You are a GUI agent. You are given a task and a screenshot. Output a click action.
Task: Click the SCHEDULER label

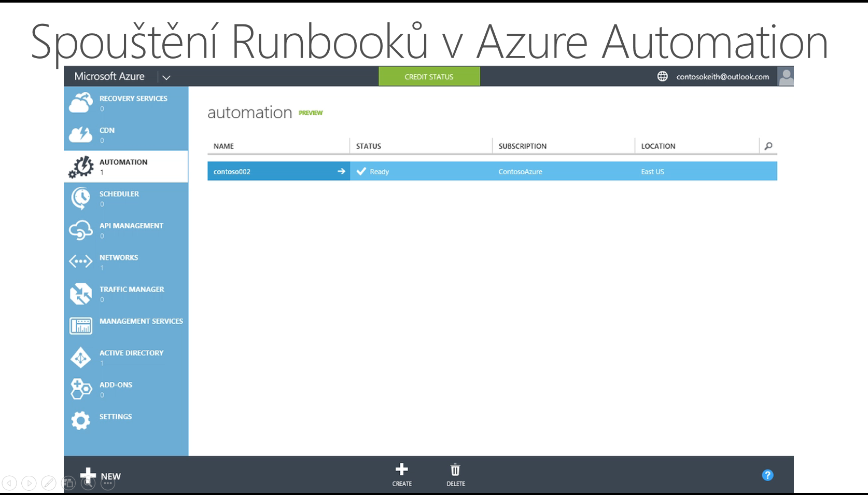click(119, 194)
